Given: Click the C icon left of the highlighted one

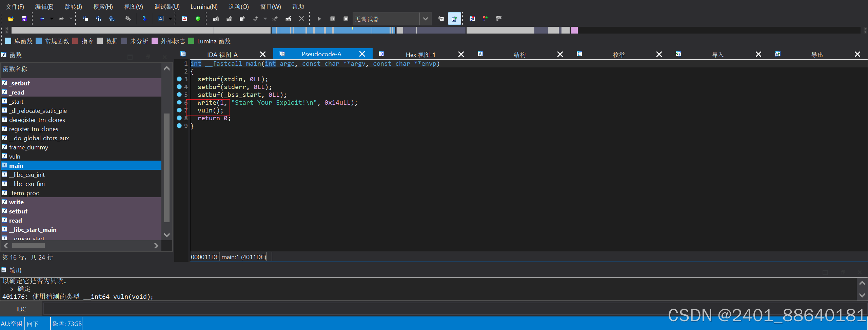Looking at the screenshot, I should [x=441, y=19].
